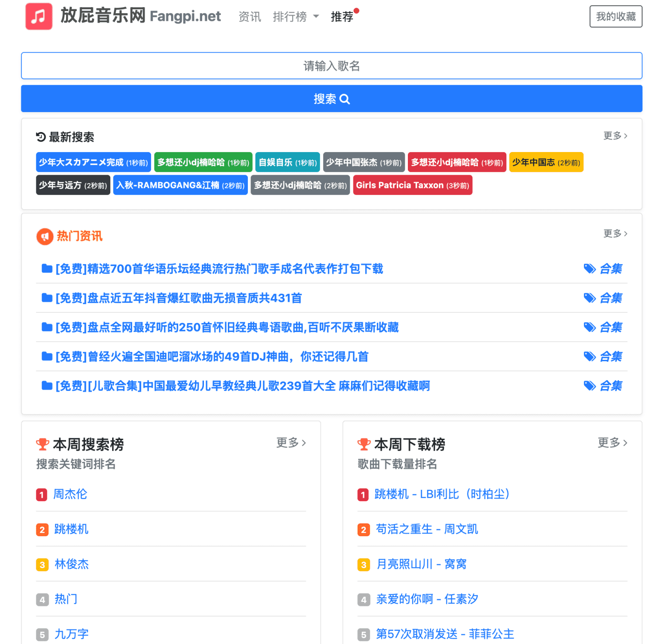Select the red 多想还小dj楠哈哈 tag

pyautogui.click(x=457, y=162)
